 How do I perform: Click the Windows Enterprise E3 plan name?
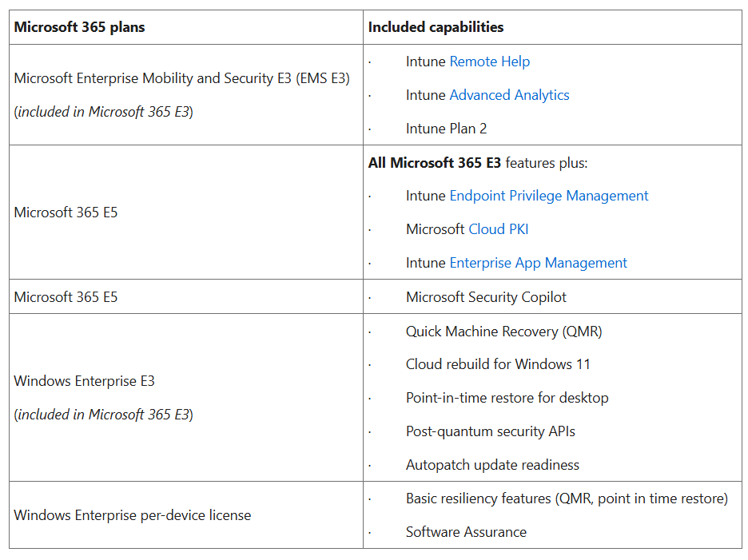point(85,381)
